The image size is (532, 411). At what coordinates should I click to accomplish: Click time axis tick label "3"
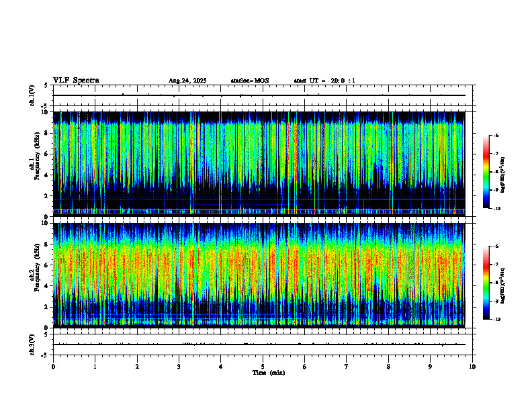[x=179, y=367]
